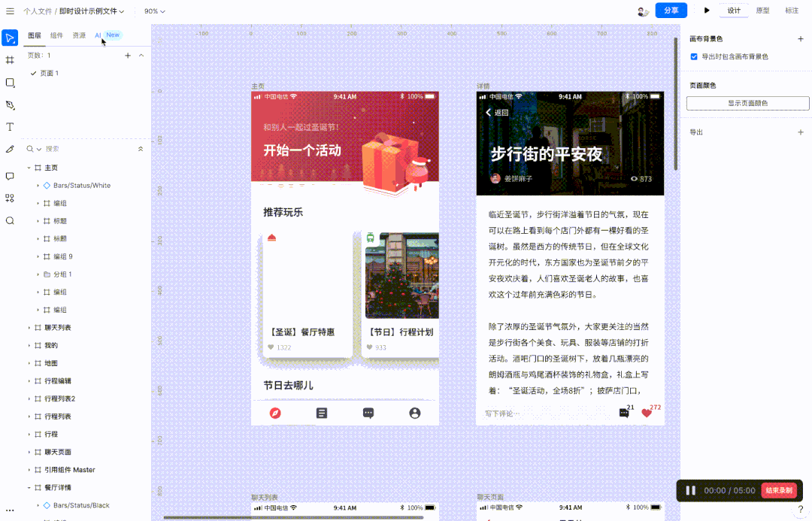Select the pencil drawing tool
Viewport: 812px width, 521px height.
tap(10, 149)
